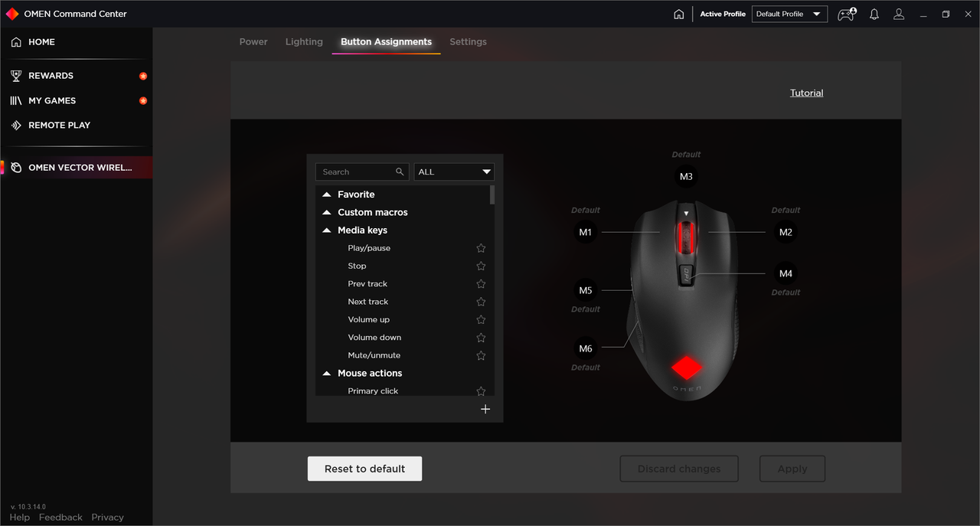Open the ALL category filter dropdown
The width and height of the screenshot is (980, 526).
[454, 172]
